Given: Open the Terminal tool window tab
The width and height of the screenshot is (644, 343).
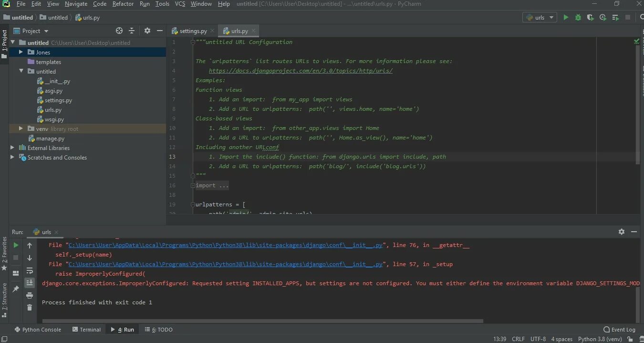Looking at the screenshot, I should point(86,330).
